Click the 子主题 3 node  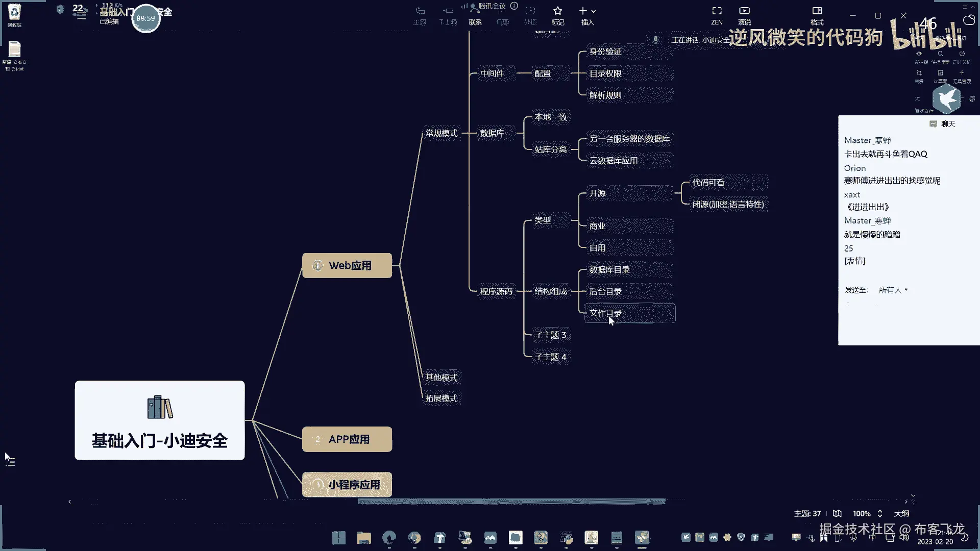[x=550, y=335]
